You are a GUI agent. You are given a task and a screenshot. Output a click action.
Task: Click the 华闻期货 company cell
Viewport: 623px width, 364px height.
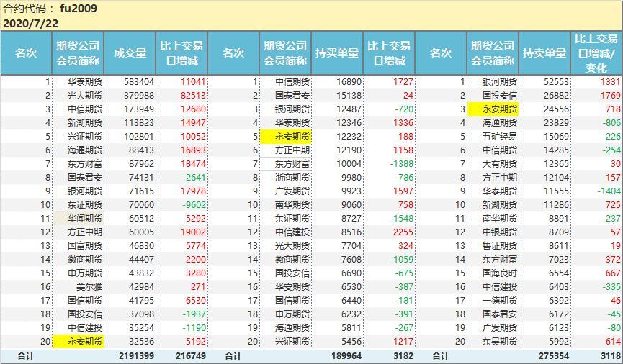[x=85, y=218]
